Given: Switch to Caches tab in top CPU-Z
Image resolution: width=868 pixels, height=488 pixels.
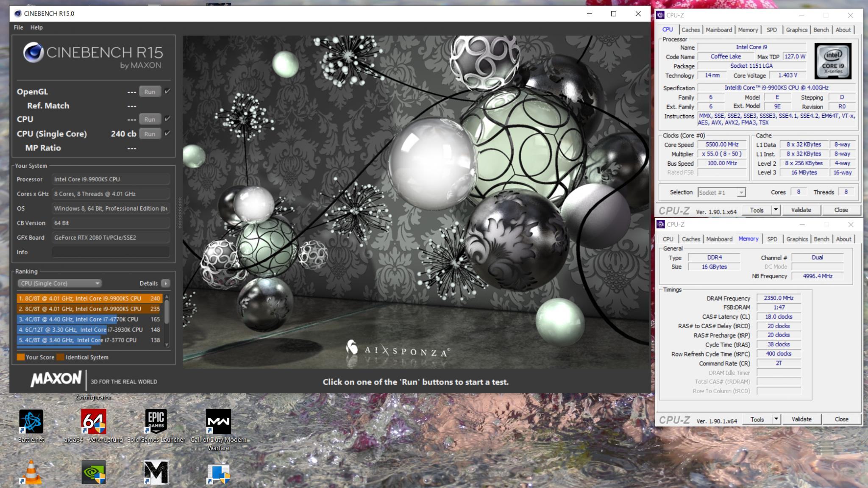Looking at the screenshot, I should 690,30.
